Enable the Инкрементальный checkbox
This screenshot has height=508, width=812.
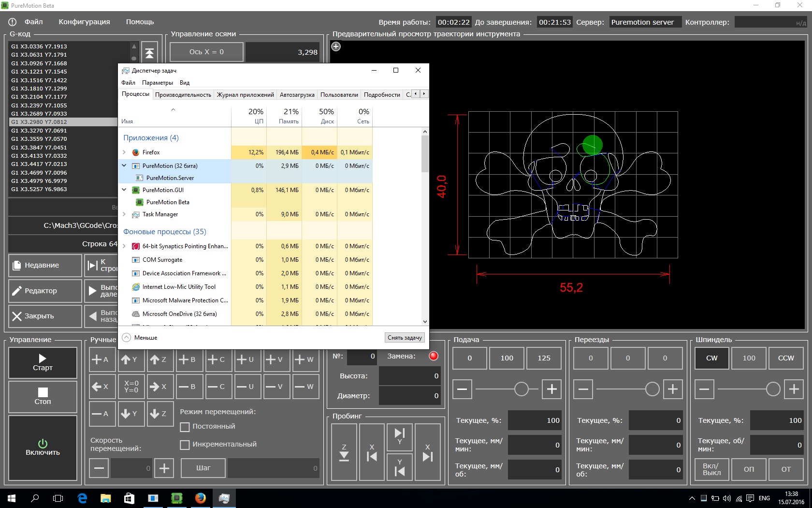[185, 445]
